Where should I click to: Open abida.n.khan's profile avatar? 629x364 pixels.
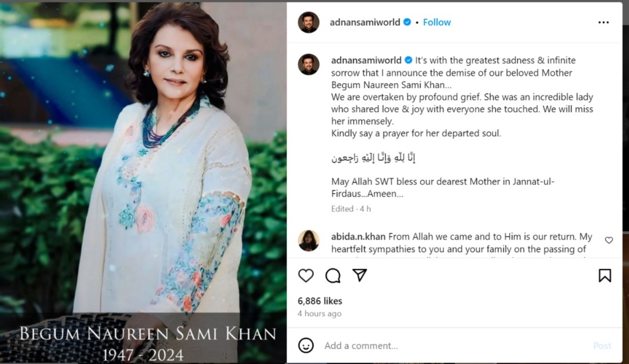tap(308, 240)
